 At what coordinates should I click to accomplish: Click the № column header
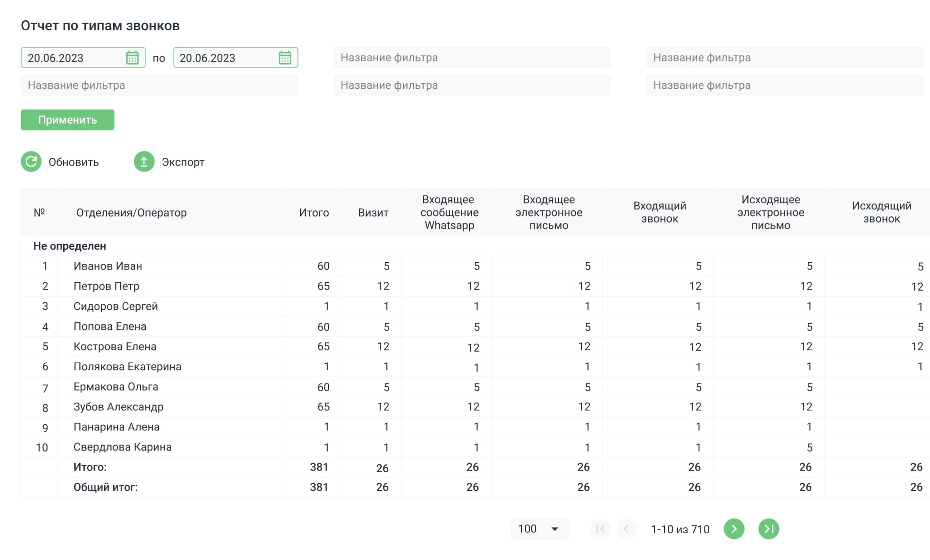click(x=39, y=213)
